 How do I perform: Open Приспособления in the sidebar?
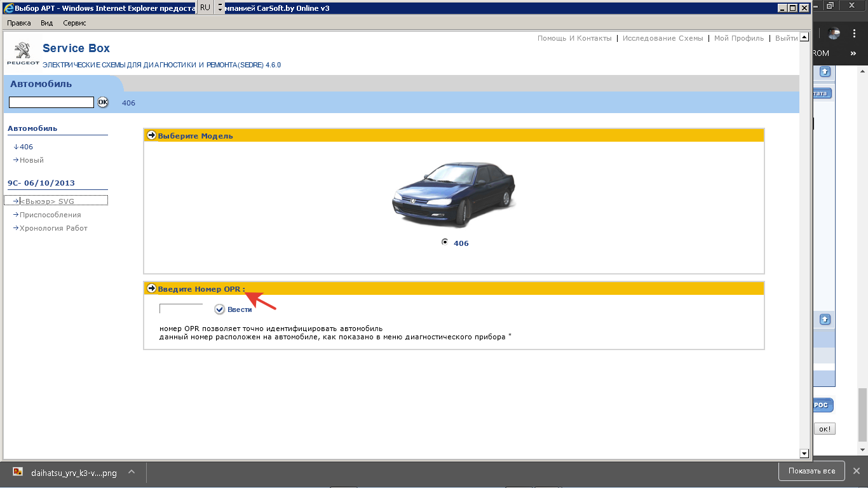tap(50, 215)
